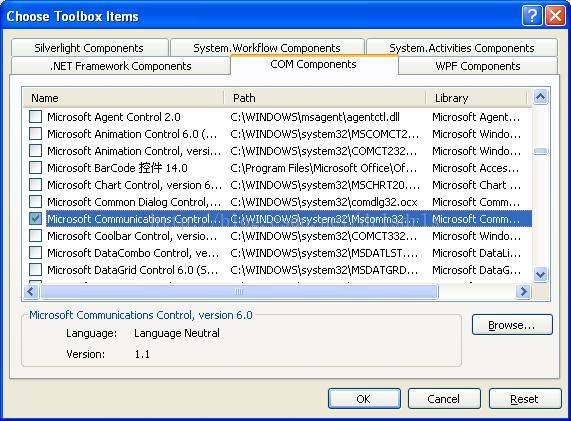Click the Browse... button
The width and height of the screenshot is (571, 421).
[x=512, y=324]
